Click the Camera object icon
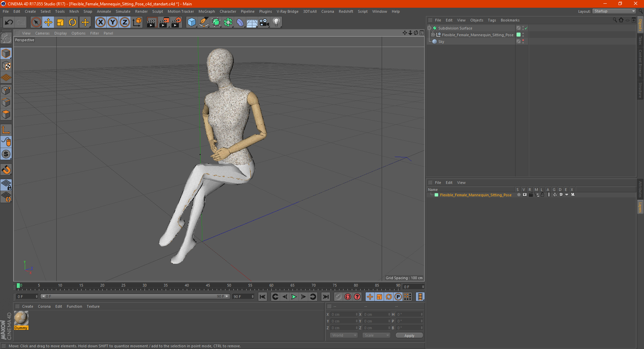 coord(264,22)
